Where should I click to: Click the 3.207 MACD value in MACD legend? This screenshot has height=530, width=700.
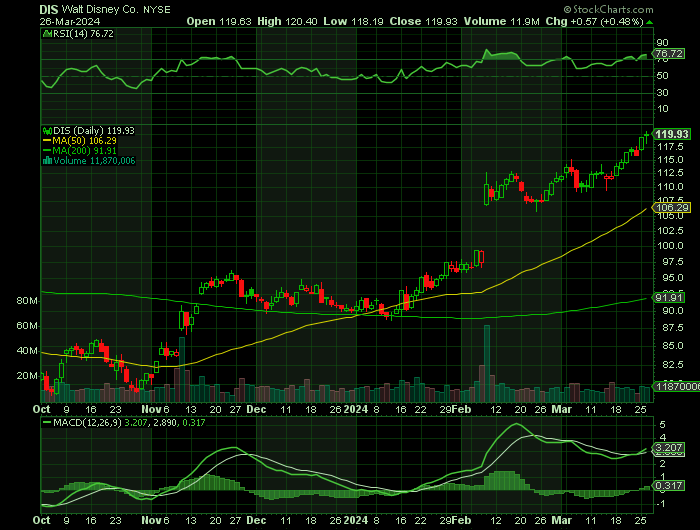136,422
